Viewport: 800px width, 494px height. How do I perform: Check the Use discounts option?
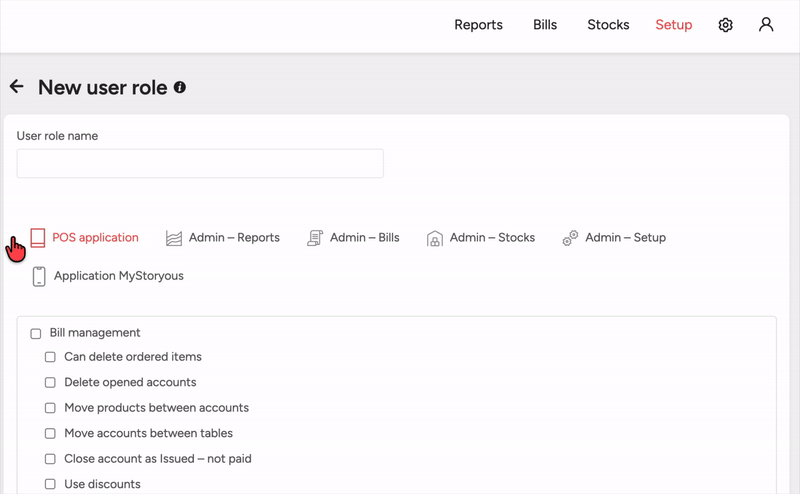[x=50, y=485]
